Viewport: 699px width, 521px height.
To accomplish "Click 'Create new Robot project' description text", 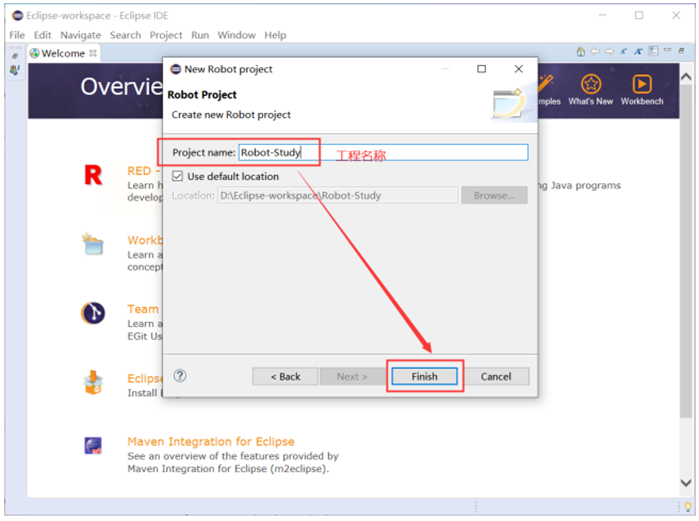I will click(231, 115).
